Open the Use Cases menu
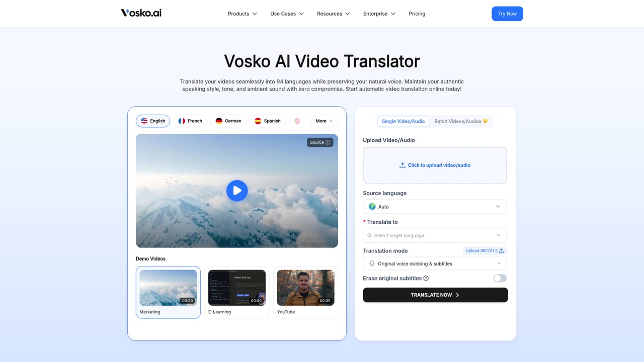Viewport: 644px width, 362px height. 287,14
